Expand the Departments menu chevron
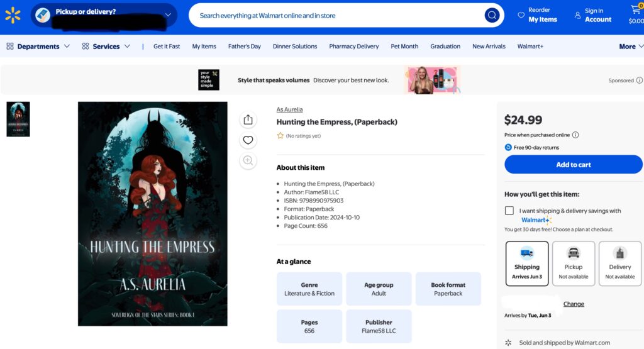This screenshot has height=349, width=644. (67, 46)
